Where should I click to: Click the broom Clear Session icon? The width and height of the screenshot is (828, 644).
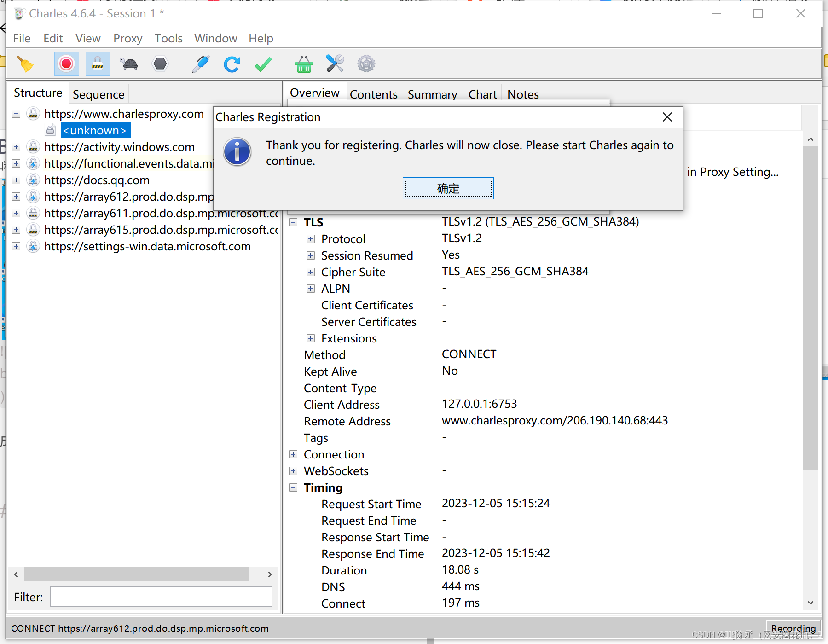click(25, 64)
